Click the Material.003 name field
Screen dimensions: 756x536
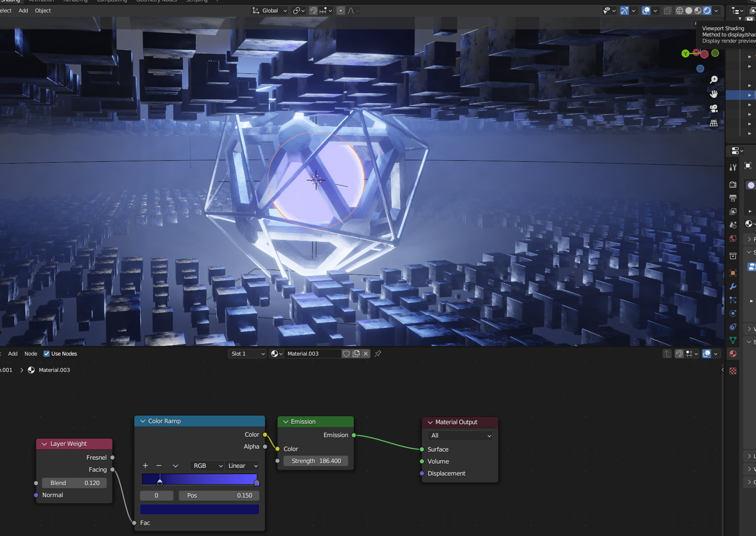(313, 354)
